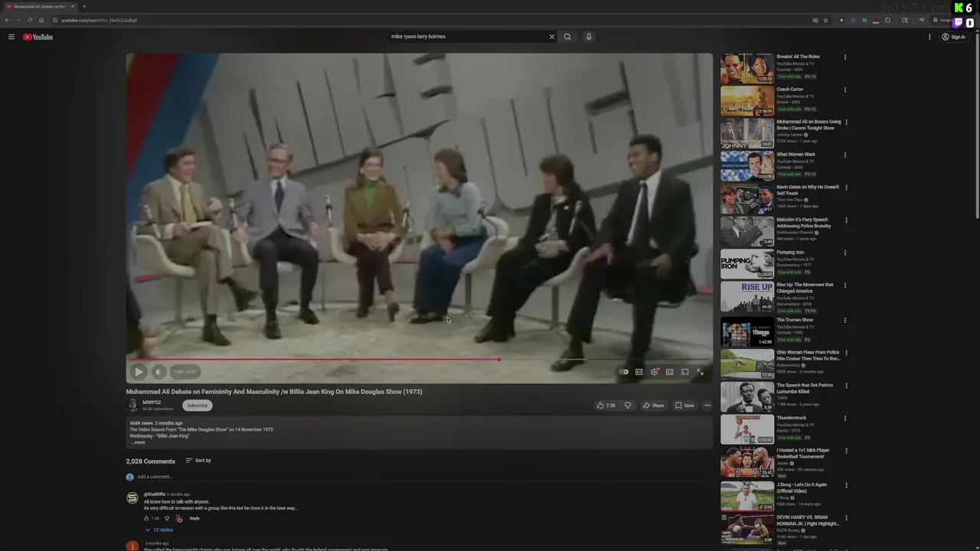Open options for Kevin Gates video
Screen dimensions: 980x551
[x=846, y=187]
